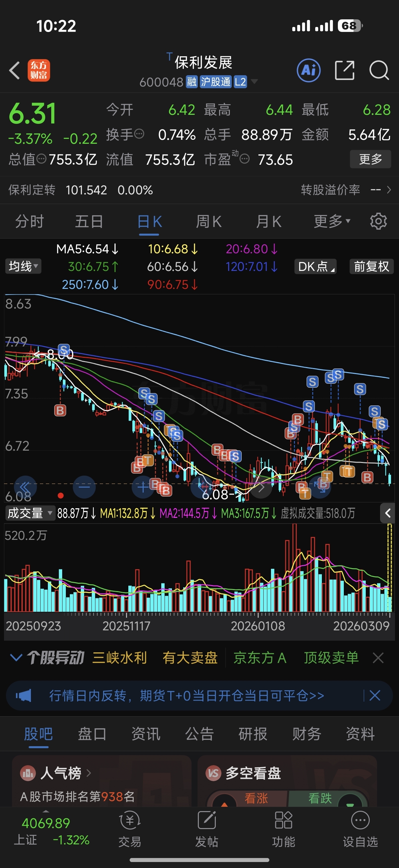Open 转股溢价率 detail arrow

(389, 190)
